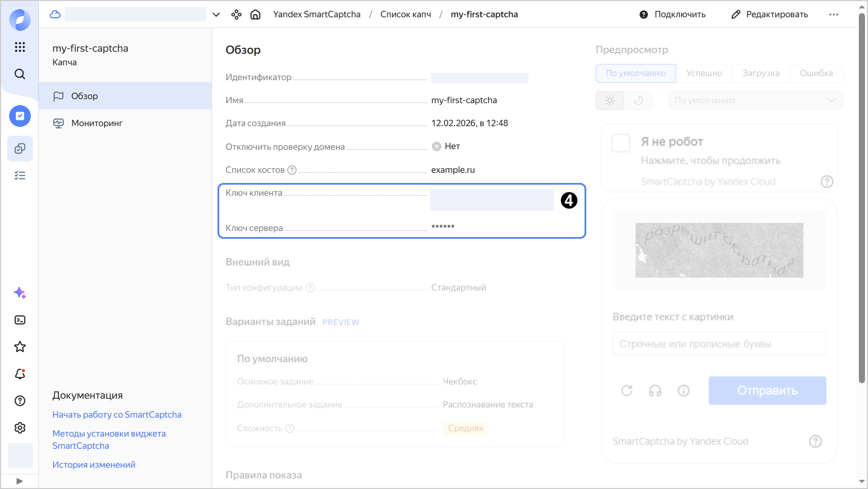Click captcha text input field

[719, 344]
